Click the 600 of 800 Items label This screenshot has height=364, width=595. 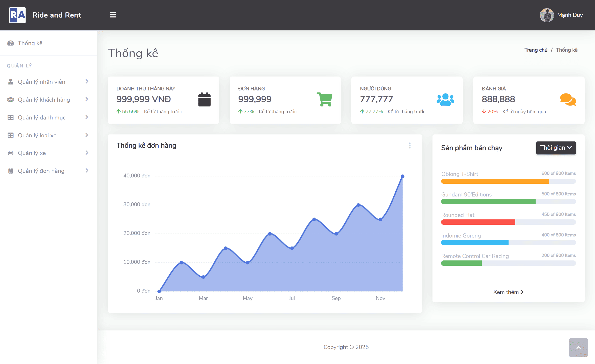(x=558, y=173)
